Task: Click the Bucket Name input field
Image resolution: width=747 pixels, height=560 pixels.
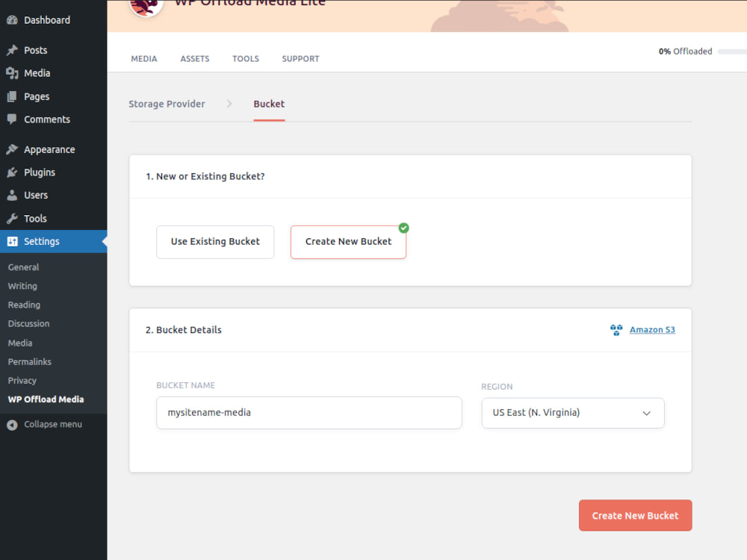Action: 309,413
